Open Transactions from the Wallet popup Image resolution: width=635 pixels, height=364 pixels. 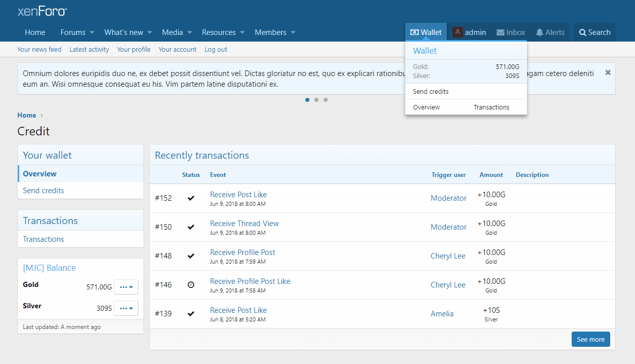click(x=491, y=107)
